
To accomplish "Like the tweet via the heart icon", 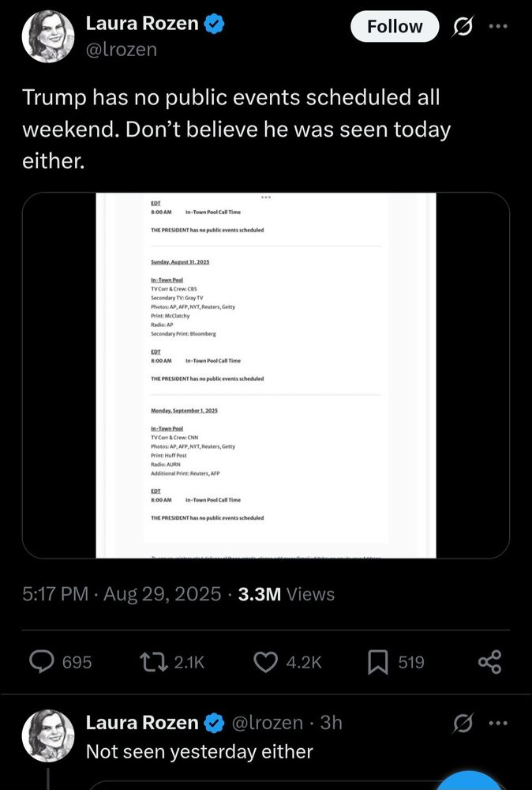I will point(266,662).
